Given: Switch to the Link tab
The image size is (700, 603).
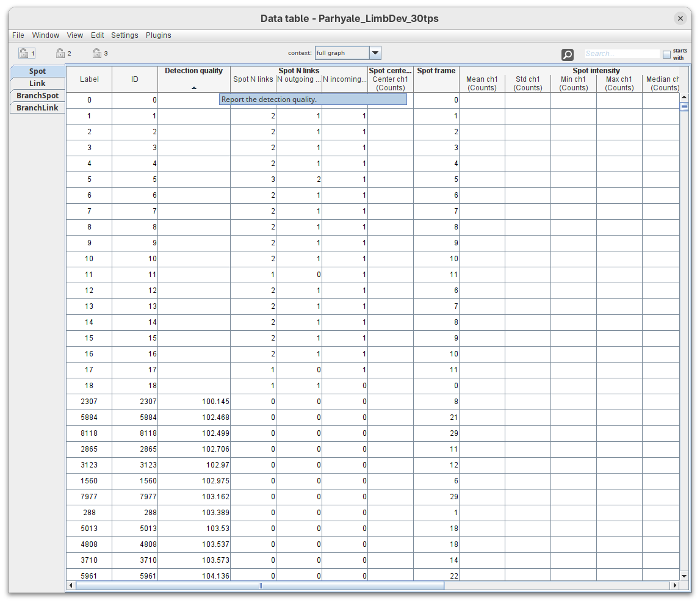Looking at the screenshot, I should point(38,84).
